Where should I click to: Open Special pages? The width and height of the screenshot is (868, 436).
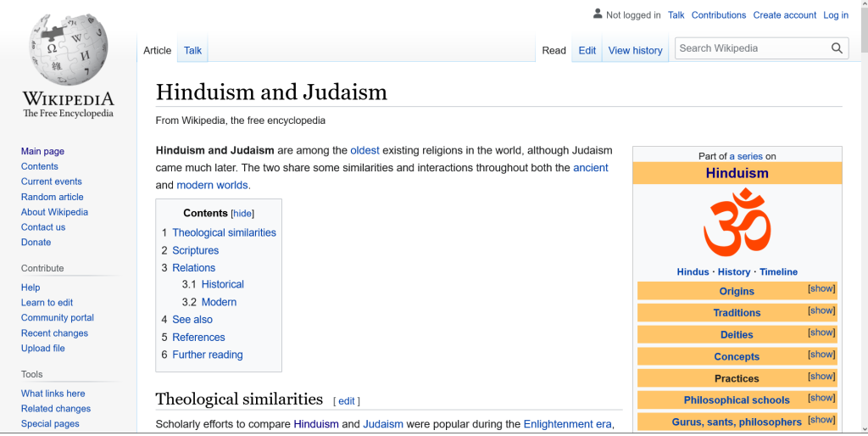pyautogui.click(x=50, y=423)
